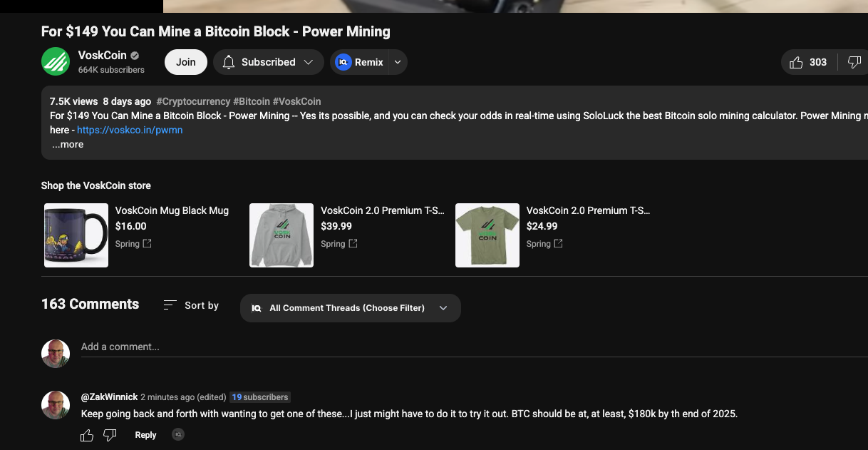Select the VoskCoin Mug Black Mug title
Image resolution: width=868 pixels, height=450 pixels.
pos(172,210)
